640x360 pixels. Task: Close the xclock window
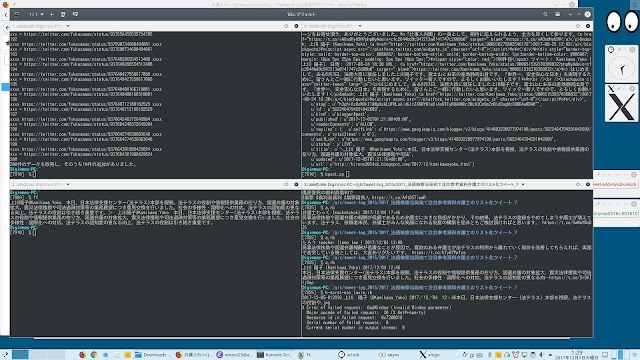click(x=632, y=49)
